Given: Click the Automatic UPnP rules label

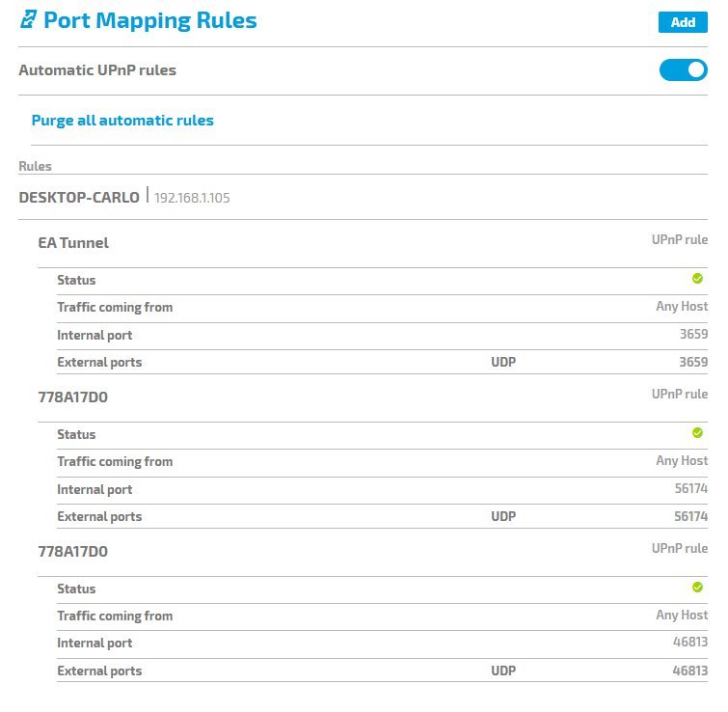Looking at the screenshot, I should click(97, 70).
